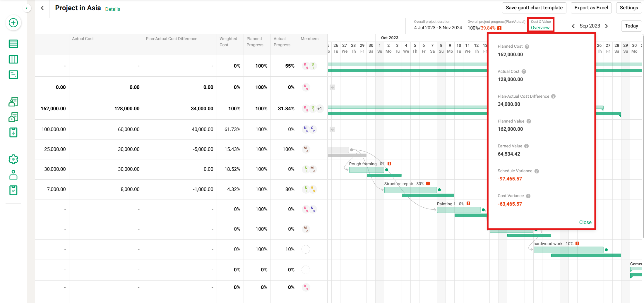
Task: Advance to the next month after Sep 2023
Action: (607, 26)
